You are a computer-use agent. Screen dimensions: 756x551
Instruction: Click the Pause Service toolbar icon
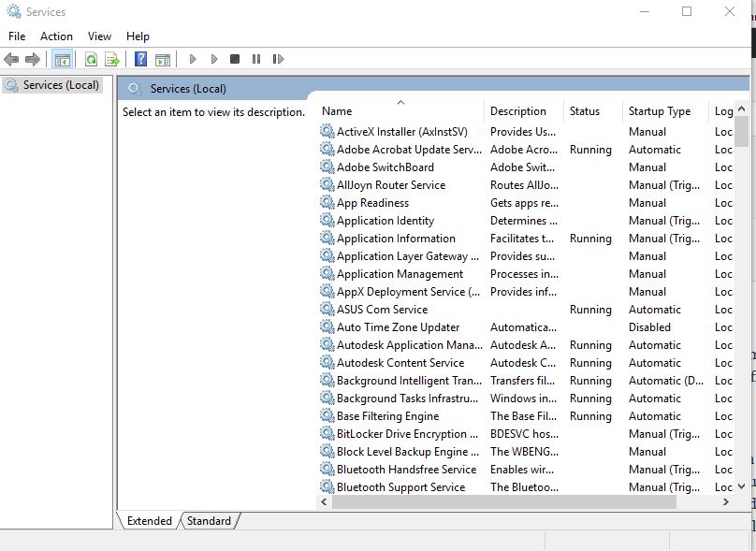click(x=256, y=60)
